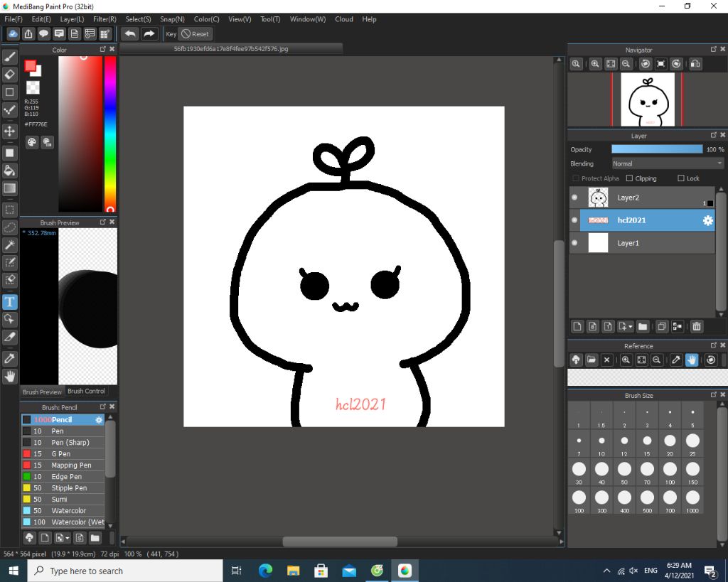Screen dimensions: 728x582
Task: Open the Filter menu
Action: click(105, 19)
